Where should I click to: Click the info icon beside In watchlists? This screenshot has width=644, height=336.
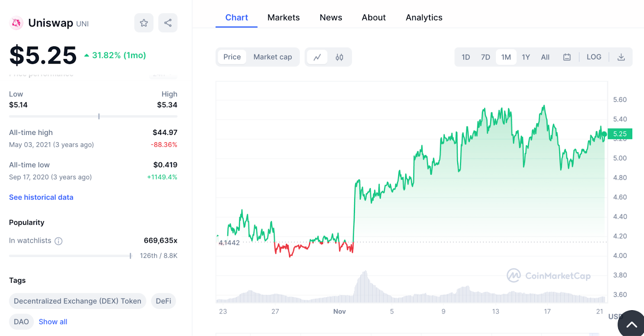(58, 241)
